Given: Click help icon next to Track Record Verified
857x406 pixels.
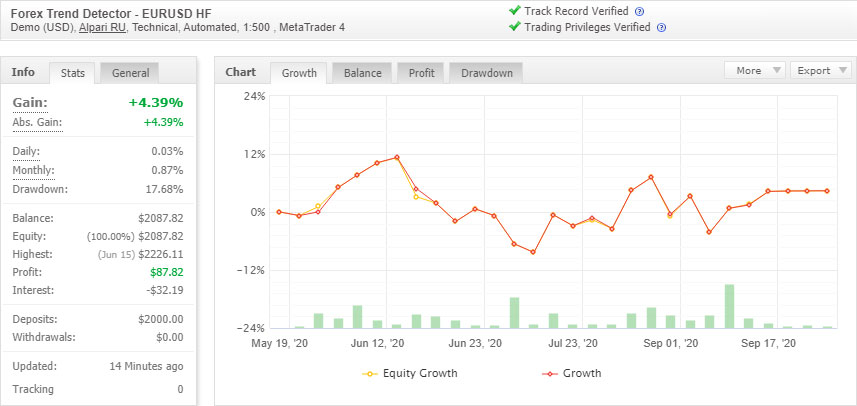Looking at the screenshot, I should pos(639,11).
